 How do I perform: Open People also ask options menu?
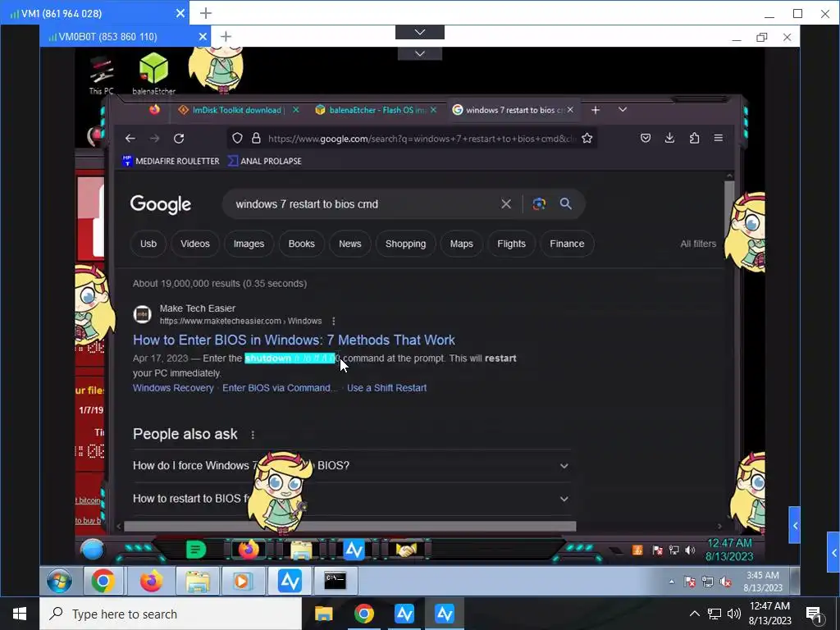253,435
